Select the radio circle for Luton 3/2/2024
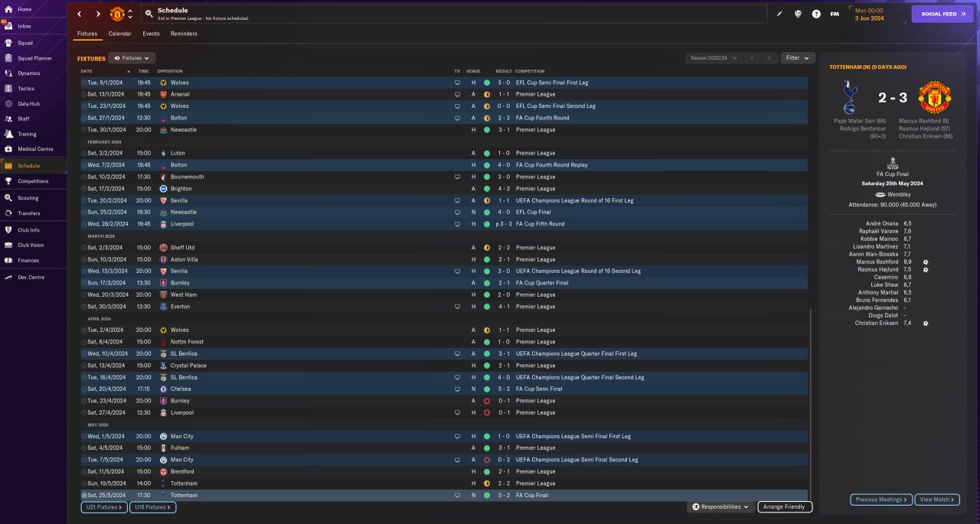 [x=84, y=153]
